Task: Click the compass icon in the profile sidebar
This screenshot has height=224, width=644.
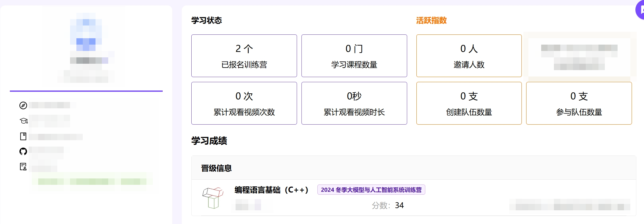Action: click(23, 105)
